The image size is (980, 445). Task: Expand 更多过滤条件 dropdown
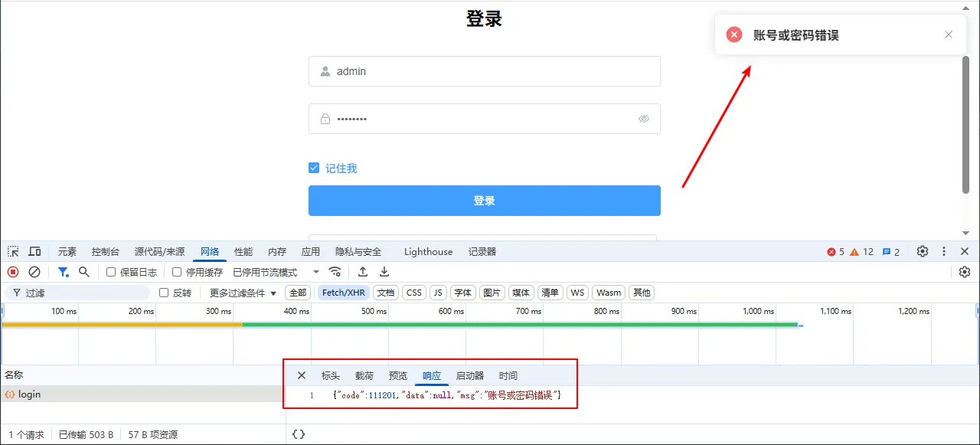243,293
